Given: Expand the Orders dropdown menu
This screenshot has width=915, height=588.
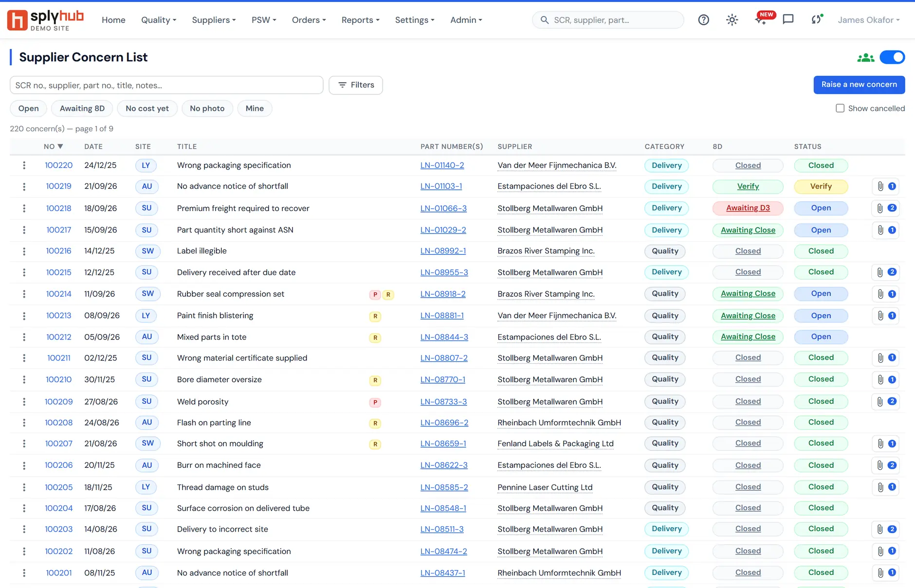Looking at the screenshot, I should click(x=309, y=20).
